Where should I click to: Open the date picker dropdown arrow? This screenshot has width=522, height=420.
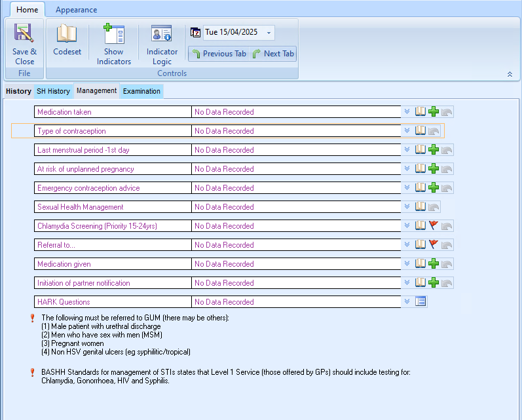(269, 33)
